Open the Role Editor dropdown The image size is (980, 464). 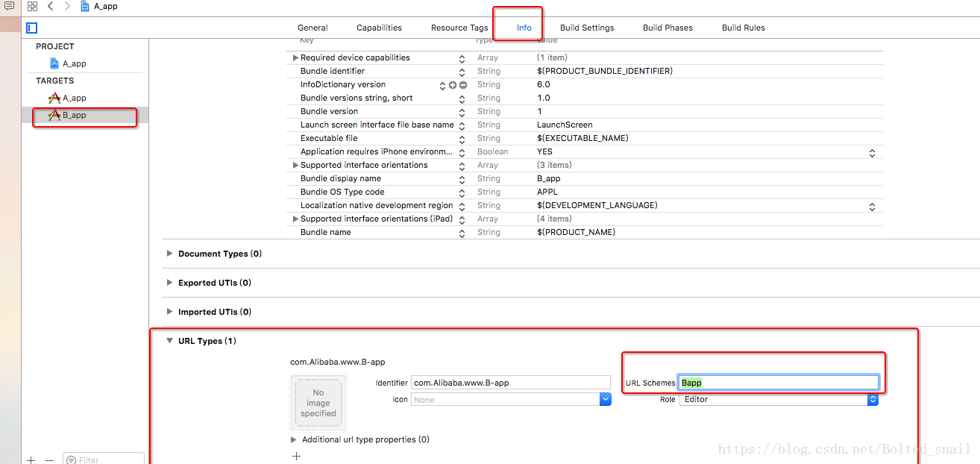coord(779,400)
